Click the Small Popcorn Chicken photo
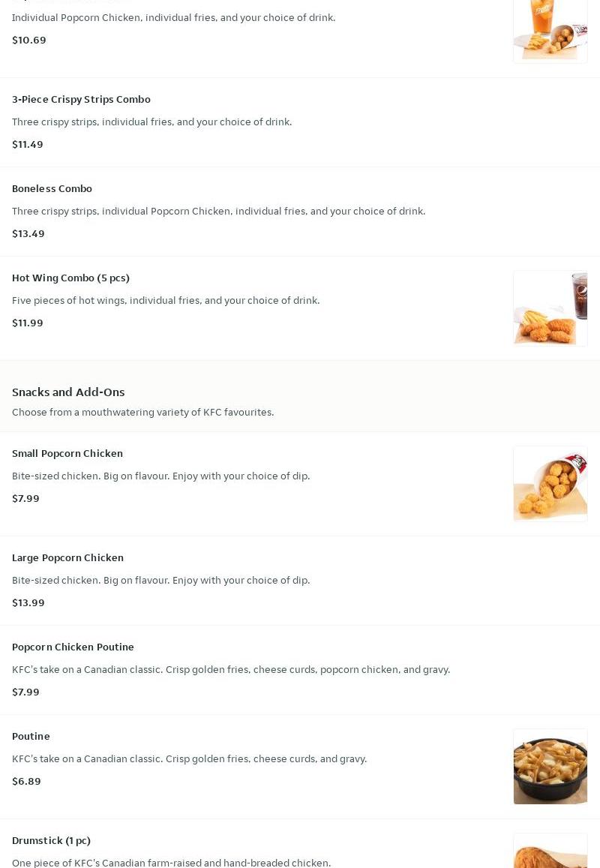Image resolution: width=600 pixels, height=868 pixels. pyautogui.click(x=550, y=484)
